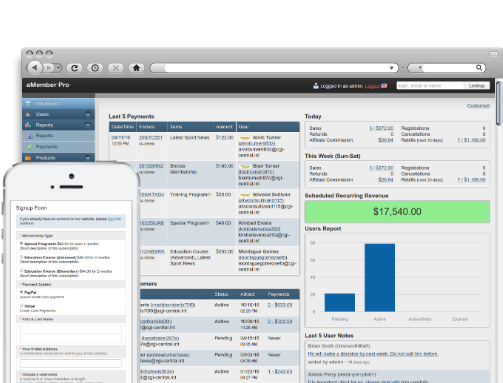The width and height of the screenshot is (503, 383).
Task: Reload the page with the refresh icon
Action: (x=75, y=68)
